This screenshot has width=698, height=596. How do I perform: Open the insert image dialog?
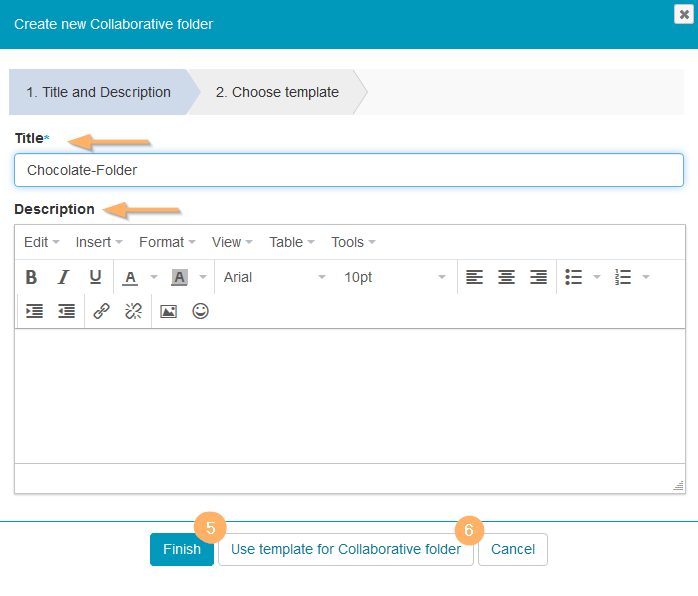tap(168, 311)
